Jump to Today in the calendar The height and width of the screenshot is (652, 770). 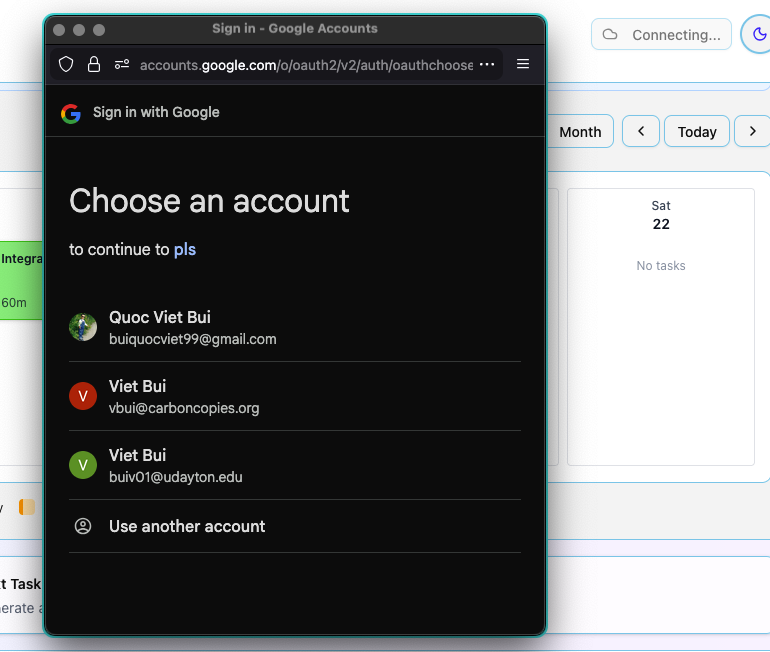697,132
